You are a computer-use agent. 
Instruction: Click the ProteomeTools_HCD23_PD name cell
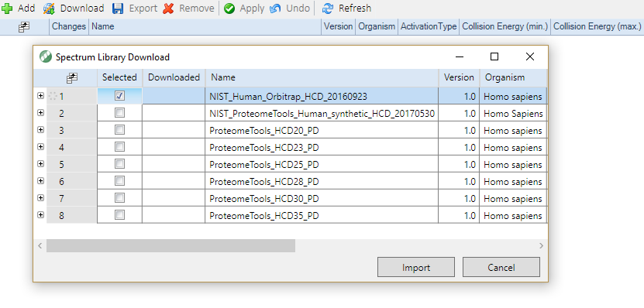(322, 147)
